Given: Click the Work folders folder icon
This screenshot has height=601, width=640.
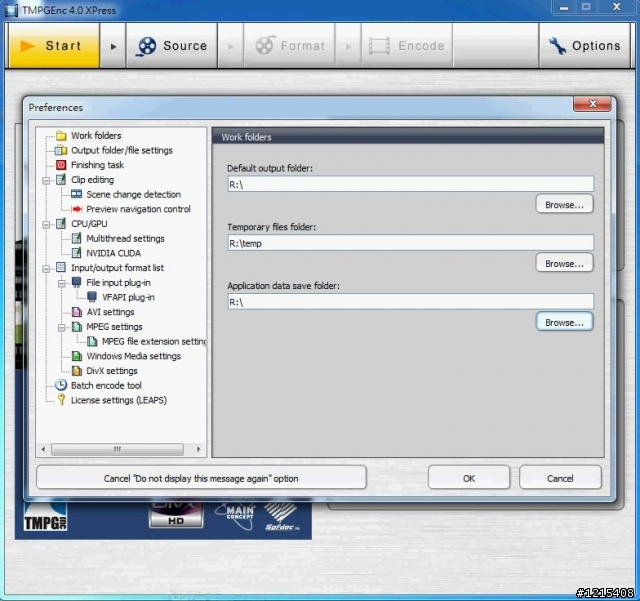Looking at the screenshot, I should 61,136.
